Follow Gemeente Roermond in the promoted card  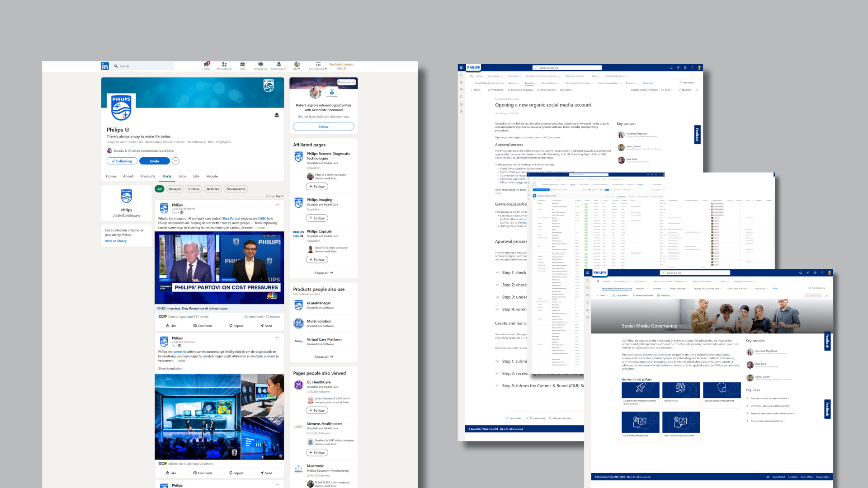point(324,127)
